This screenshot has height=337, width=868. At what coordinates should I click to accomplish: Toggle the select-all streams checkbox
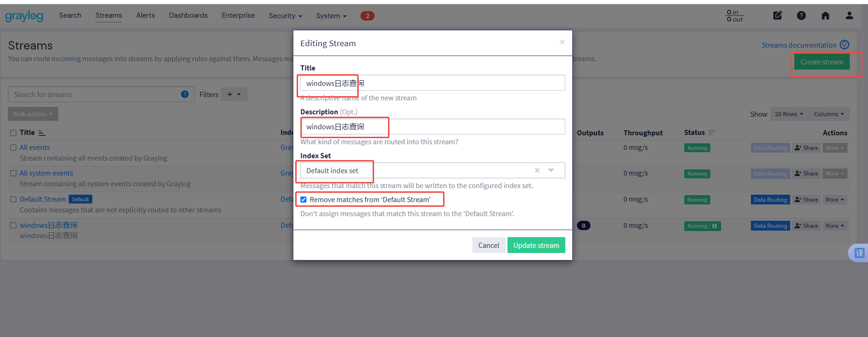14,133
